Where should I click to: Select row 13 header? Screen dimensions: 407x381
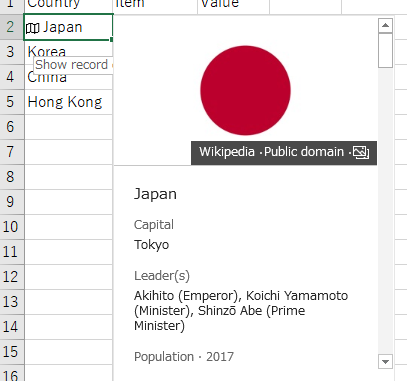12,302
